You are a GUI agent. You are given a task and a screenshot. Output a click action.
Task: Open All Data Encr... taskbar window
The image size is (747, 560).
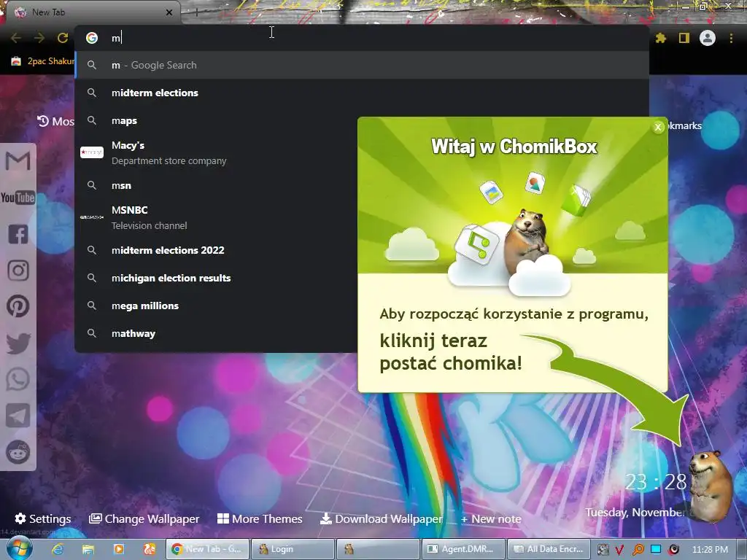[549, 549]
